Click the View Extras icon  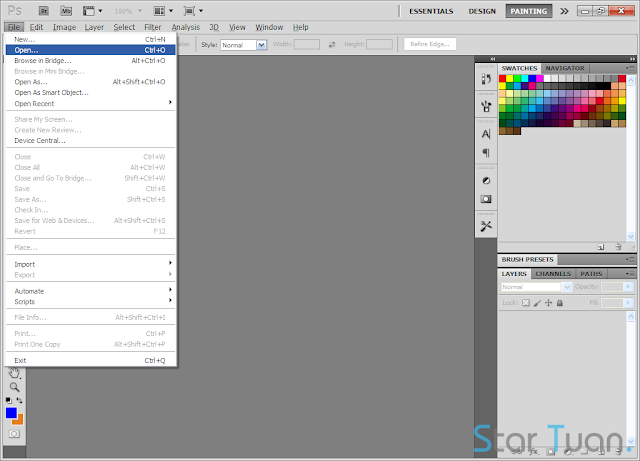pyautogui.click(x=89, y=11)
